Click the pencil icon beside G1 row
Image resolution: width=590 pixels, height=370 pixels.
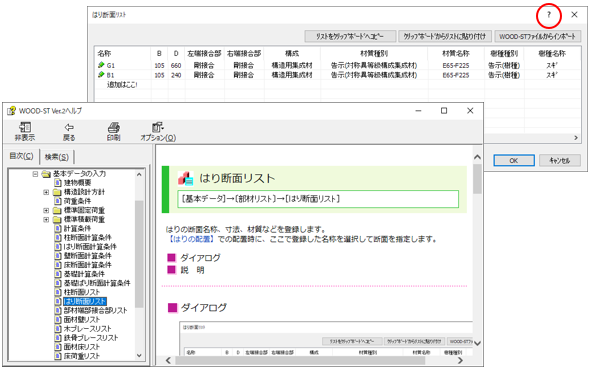coord(101,65)
